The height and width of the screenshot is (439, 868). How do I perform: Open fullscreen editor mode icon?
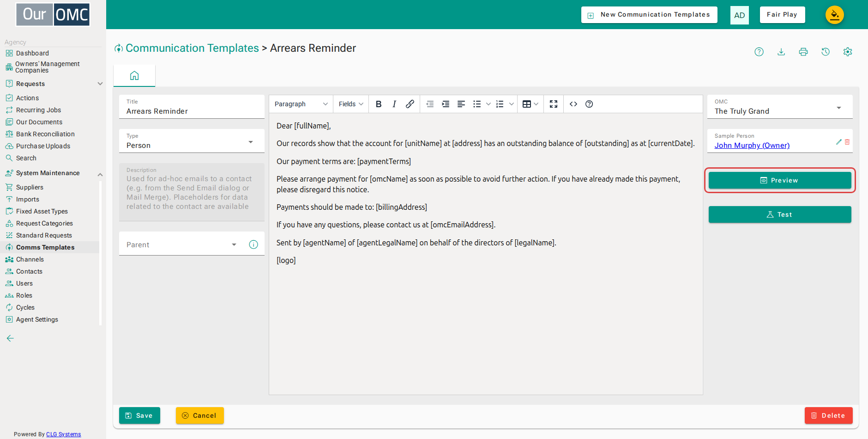(x=554, y=104)
